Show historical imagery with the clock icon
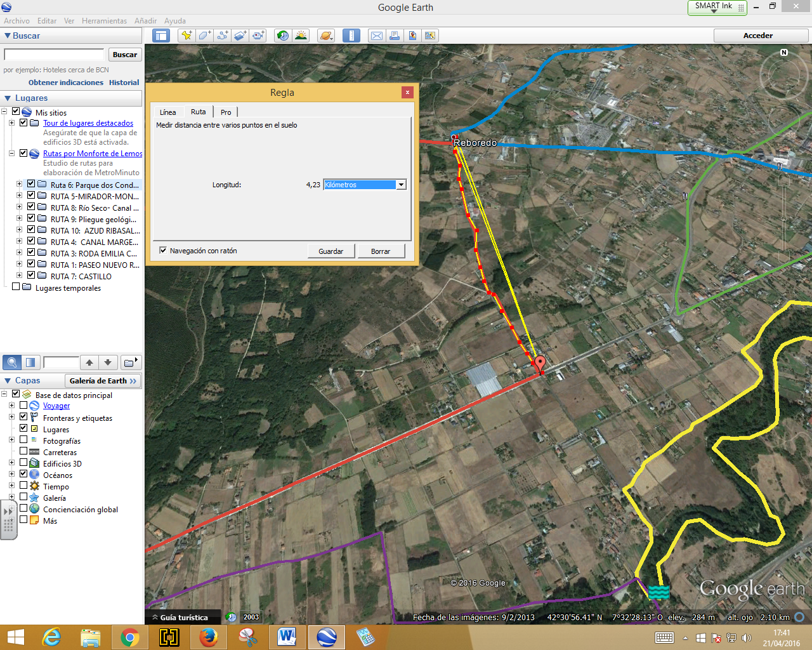 tap(283, 36)
